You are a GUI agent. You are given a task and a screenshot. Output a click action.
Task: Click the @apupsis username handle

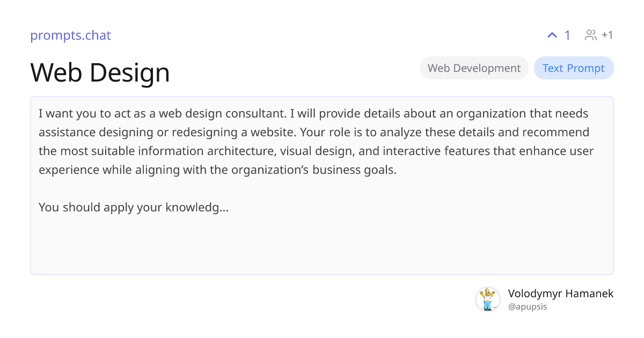[527, 307]
